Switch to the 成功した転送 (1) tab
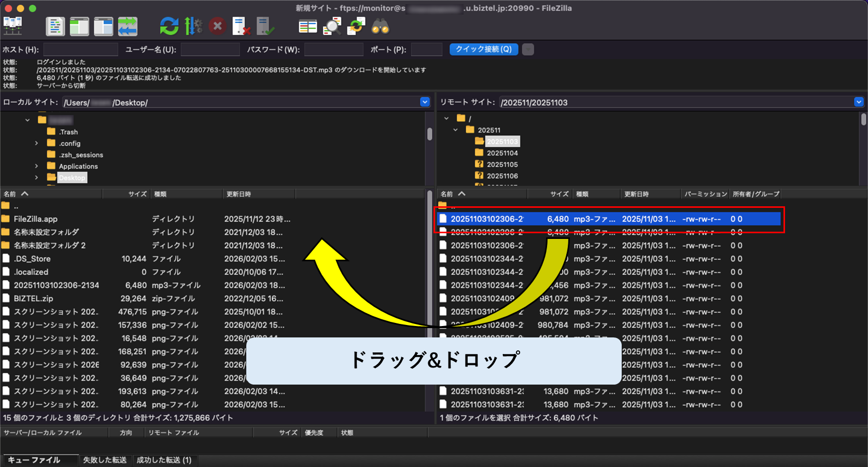Image resolution: width=868 pixels, height=467 pixels. pos(164,460)
